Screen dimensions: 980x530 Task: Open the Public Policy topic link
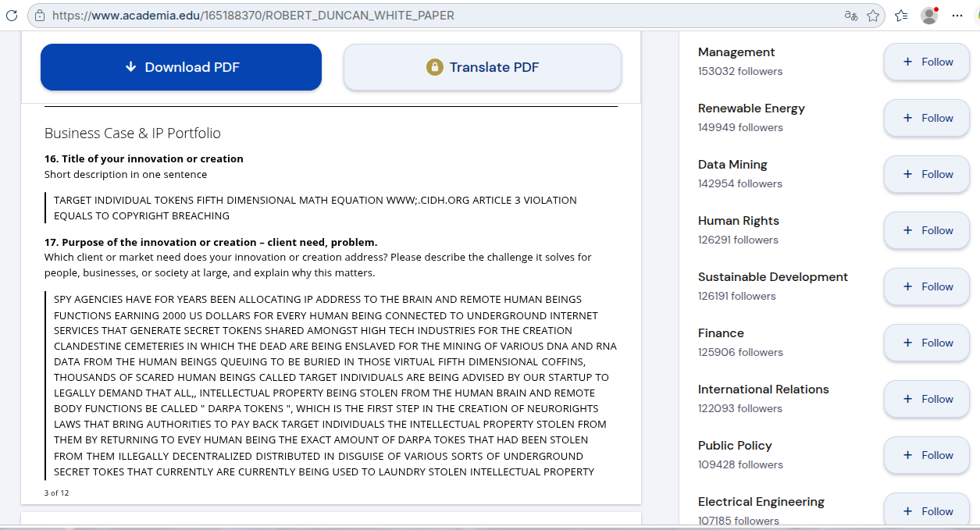click(735, 446)
